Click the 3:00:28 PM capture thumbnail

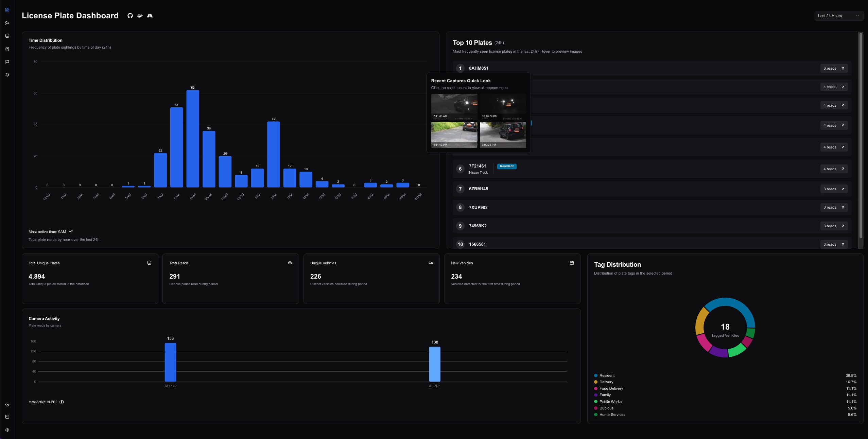pos(503,135)
